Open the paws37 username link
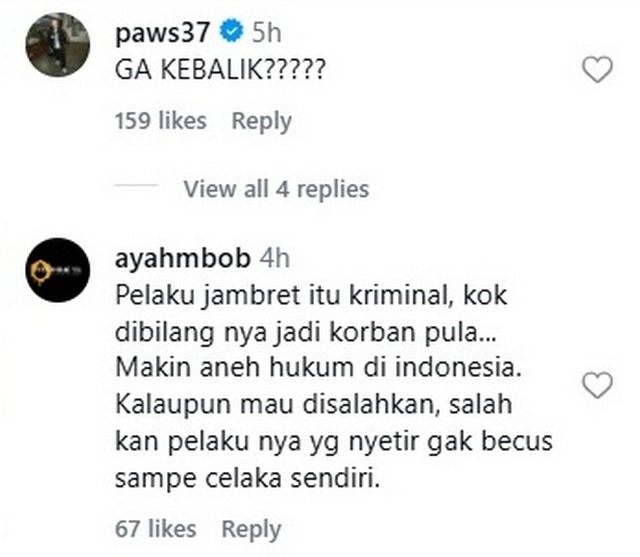Viewport: 640px width, 557px height. point(162,32)
